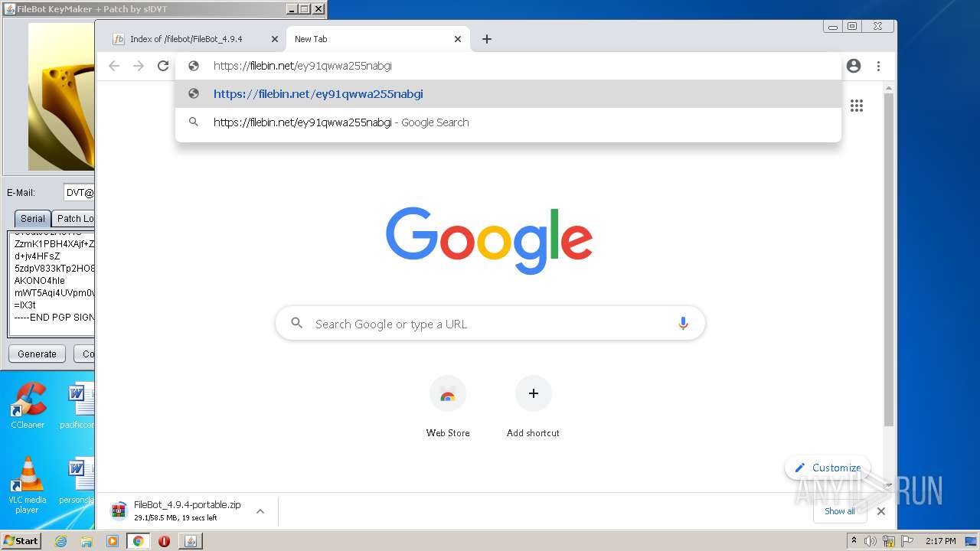
Task: Open the Chrome profile avatar icon
Action: [854, 66]
